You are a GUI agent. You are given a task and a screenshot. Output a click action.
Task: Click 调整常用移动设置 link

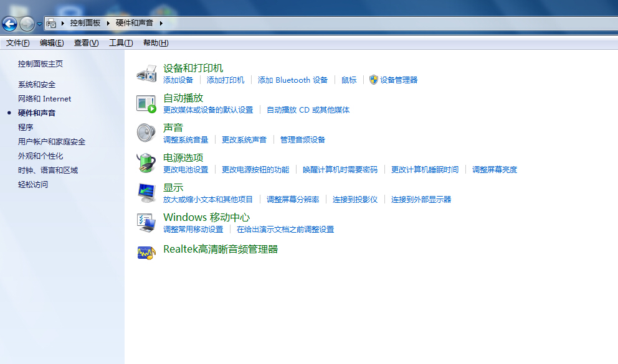click(x=193, y=230)
